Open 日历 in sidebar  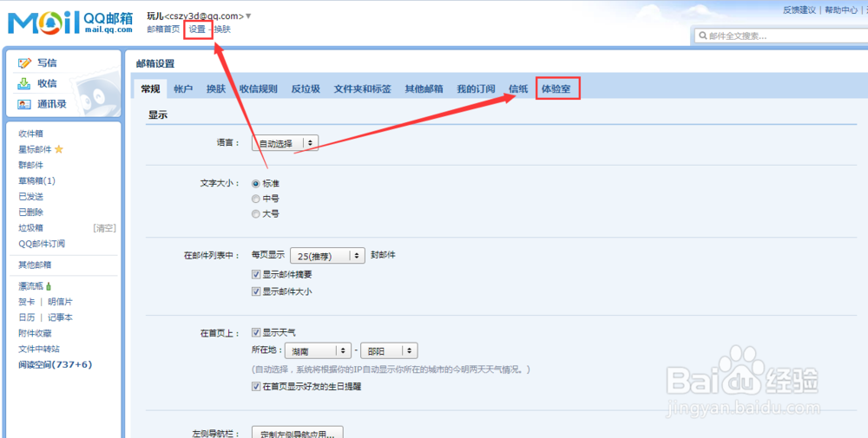coord(26,317)
